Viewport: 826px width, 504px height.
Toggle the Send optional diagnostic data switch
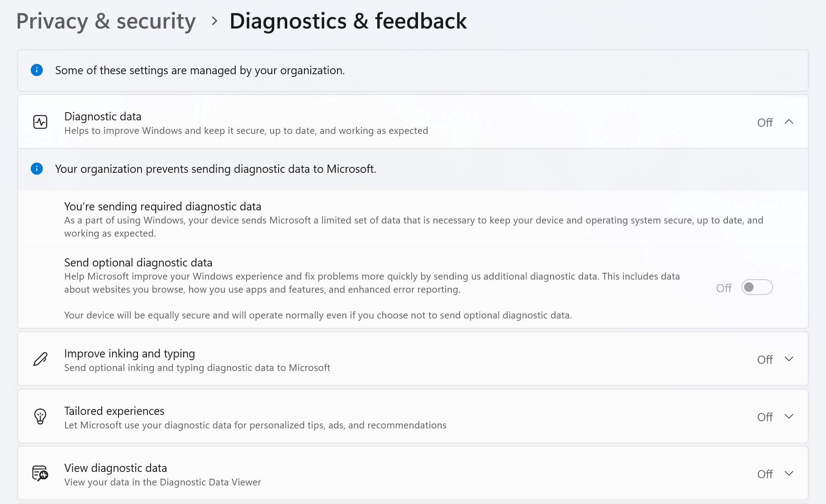[757, 287]
